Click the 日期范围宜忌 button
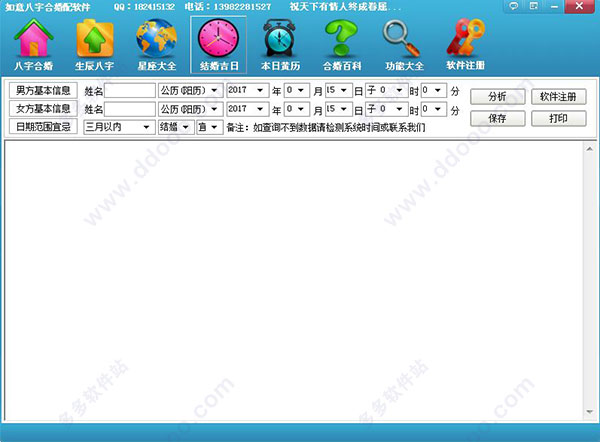The height and width of the screenshot is (442, 600). pos(43,127)
